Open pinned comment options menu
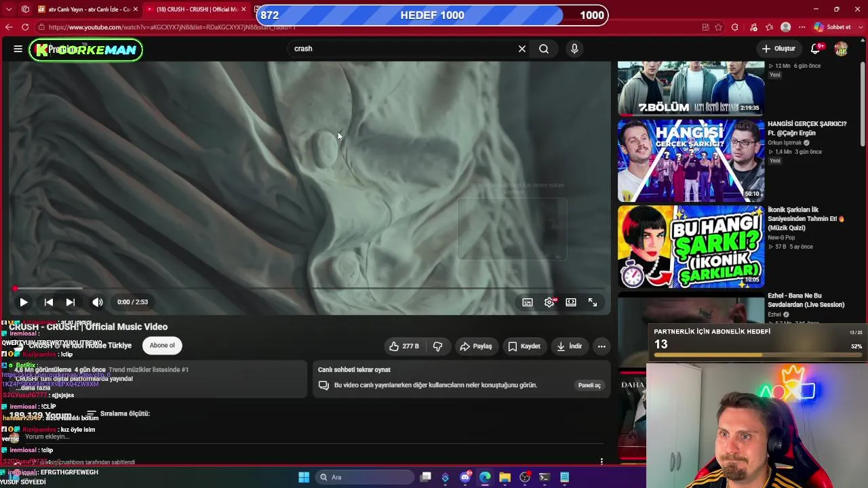The height and width of the screenshot is (488, 868). 601,462
